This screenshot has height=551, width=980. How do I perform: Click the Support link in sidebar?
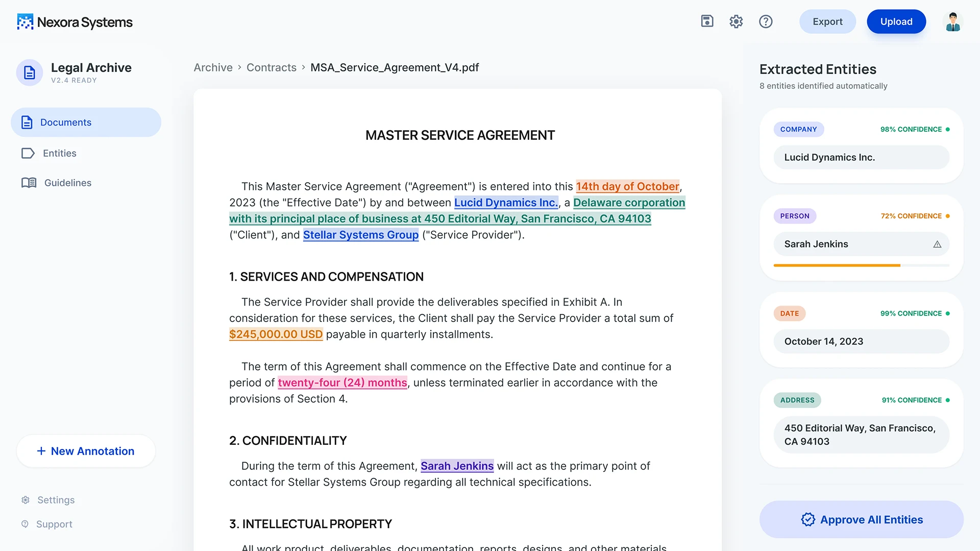54,524
